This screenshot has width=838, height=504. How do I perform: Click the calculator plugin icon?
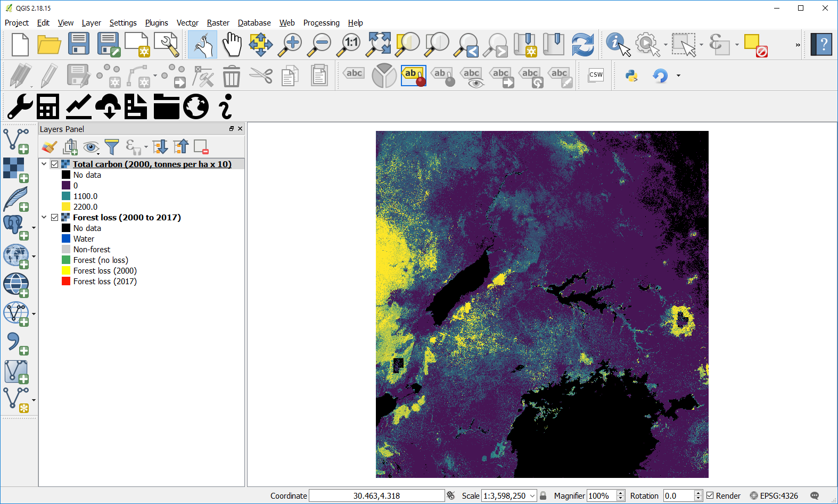coord(48,106)
